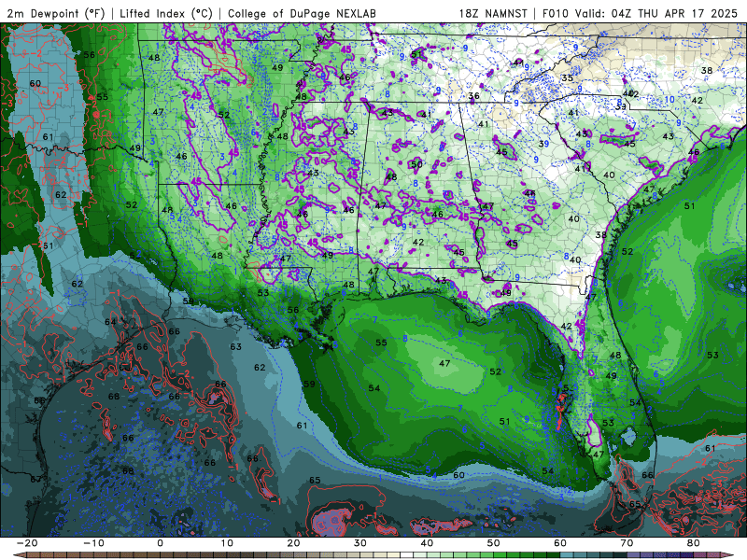The image size is (747, 560).
Task: Click the "40" color scale label
Action: pyautogui.click(x=427, y=543)
